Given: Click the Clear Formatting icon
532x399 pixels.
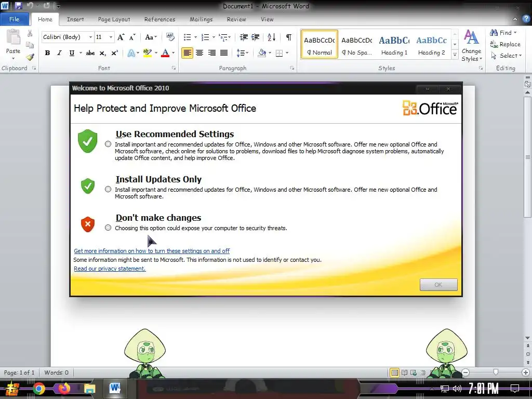Looking at the screenshot, I should [170, 37].
